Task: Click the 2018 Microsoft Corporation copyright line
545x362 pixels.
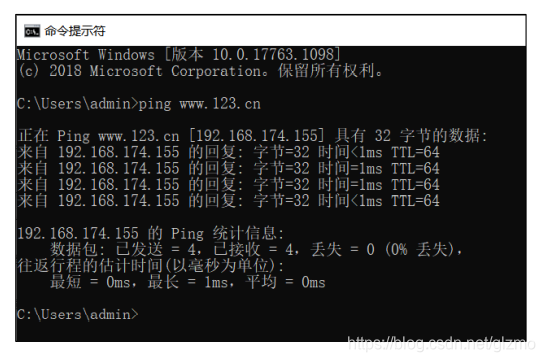Action: click(200, 71)
